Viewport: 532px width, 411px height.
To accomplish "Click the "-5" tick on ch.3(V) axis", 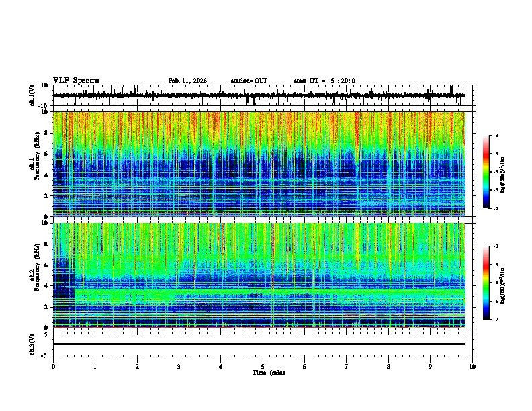I will (x=45, y=355).
